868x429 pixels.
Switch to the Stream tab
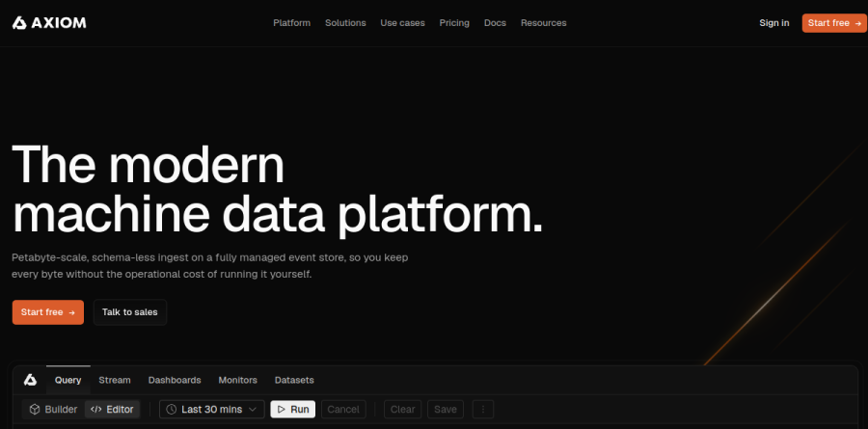pyautogui.click(x=115, y=380)
